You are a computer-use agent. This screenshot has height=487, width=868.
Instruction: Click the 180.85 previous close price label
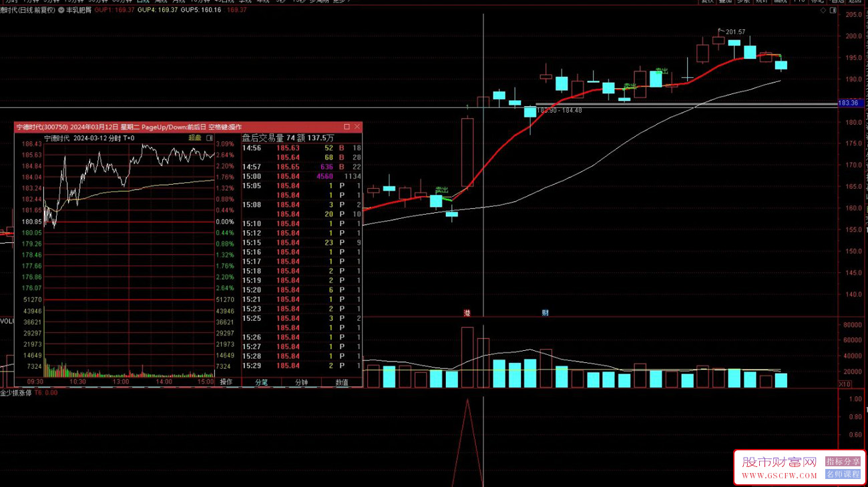click(x=31, y=221)
